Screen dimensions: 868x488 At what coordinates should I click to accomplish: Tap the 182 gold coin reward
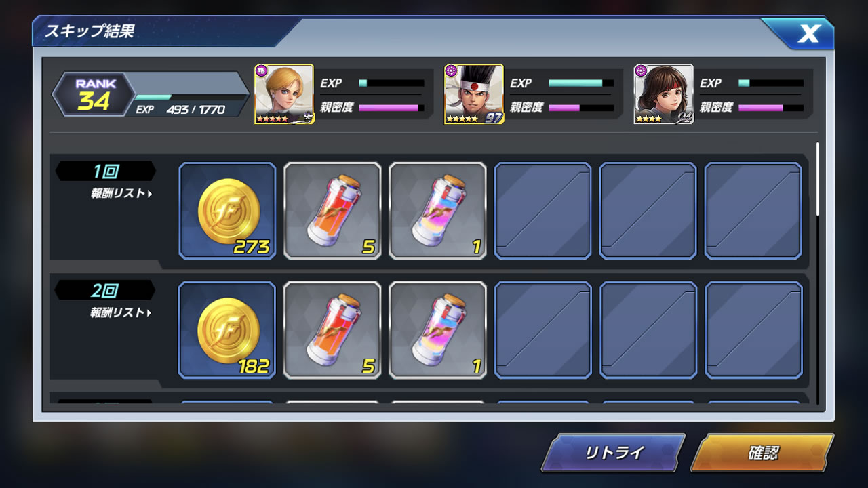pyautogui.click(x=227, y=330)
